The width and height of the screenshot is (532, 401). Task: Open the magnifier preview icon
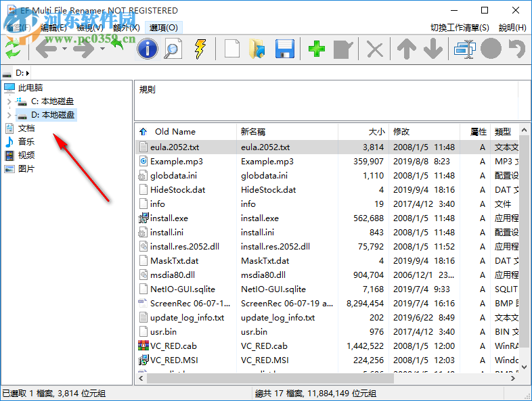coord(173,49)
